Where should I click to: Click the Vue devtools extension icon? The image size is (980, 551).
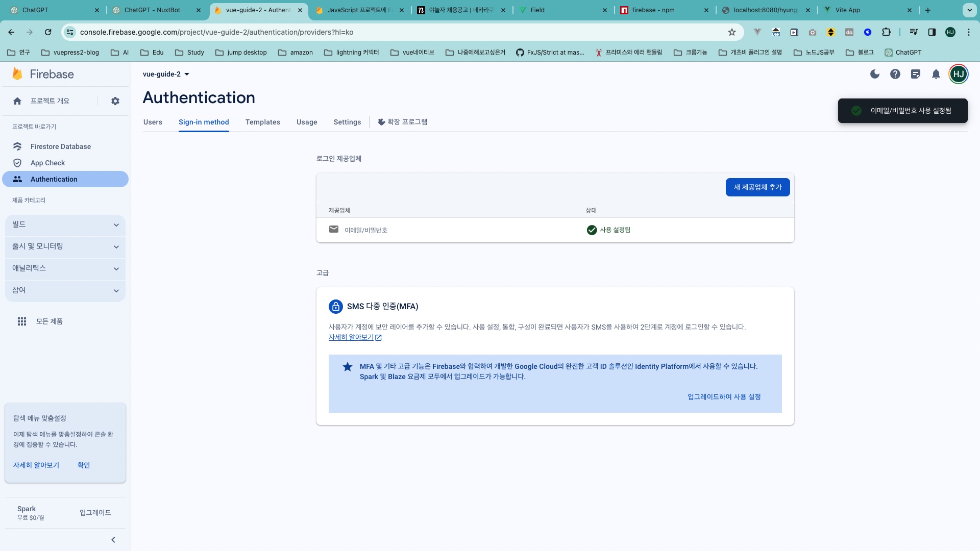click(757, 32)
